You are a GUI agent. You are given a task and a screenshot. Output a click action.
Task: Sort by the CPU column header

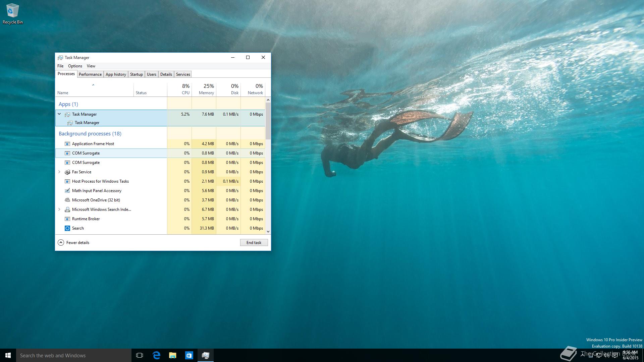coord(179,89)
